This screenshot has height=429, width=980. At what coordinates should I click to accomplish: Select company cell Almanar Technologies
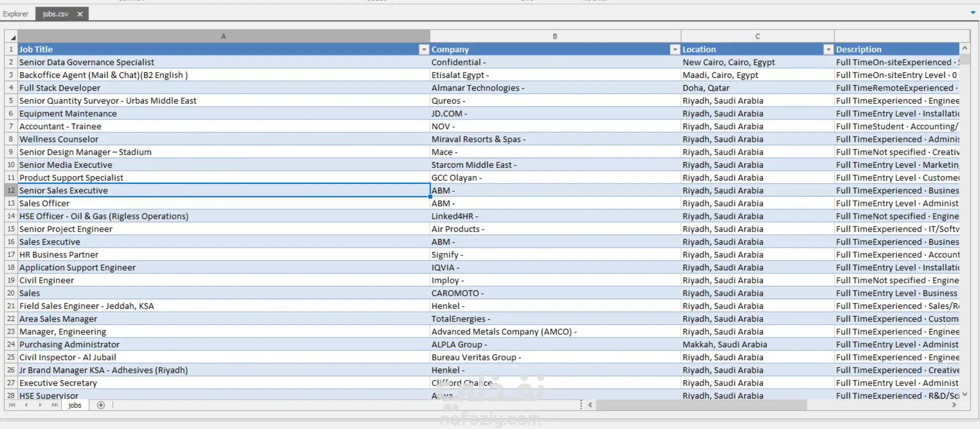[x=555, y=88]
